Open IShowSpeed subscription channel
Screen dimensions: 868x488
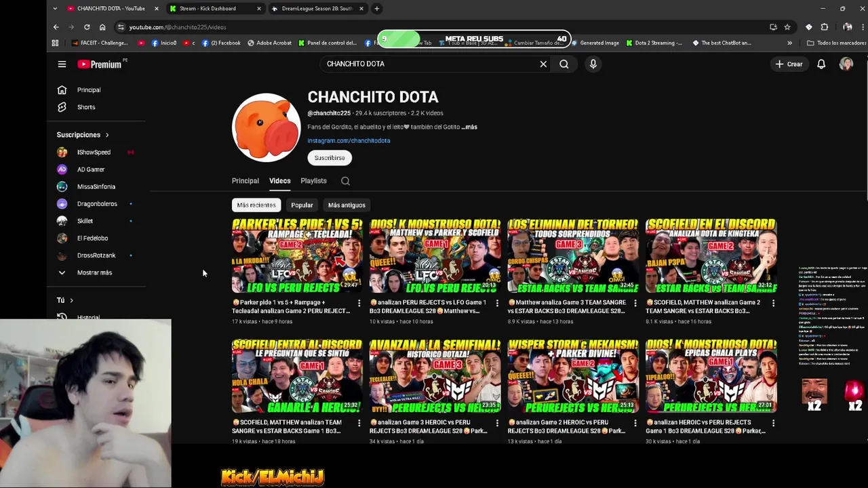coord(94,152)
